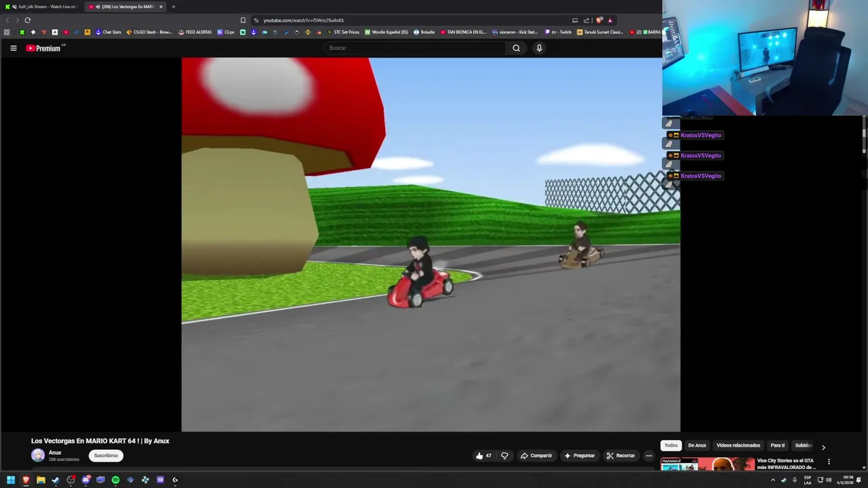Click the Brave Shields lion icon
Screen dimensions: 868x488
pyautogui.click(x=599, y=20)
